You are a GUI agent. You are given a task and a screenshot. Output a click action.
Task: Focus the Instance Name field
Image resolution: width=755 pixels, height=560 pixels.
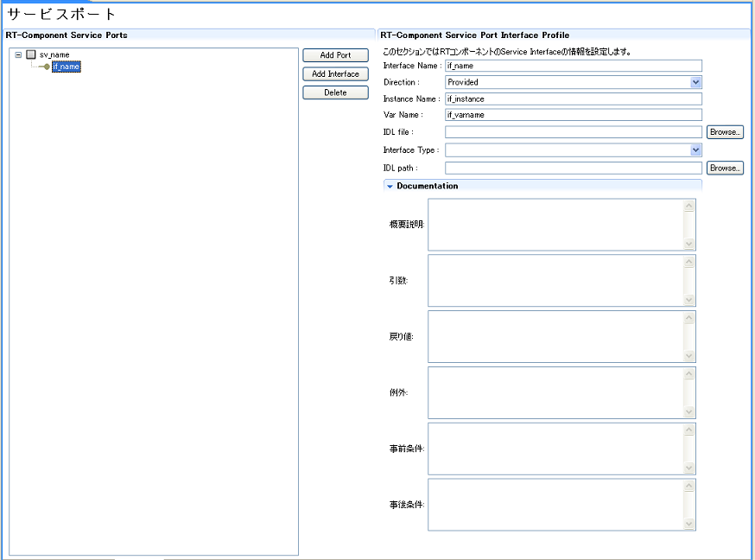click(x=574, y=99)
